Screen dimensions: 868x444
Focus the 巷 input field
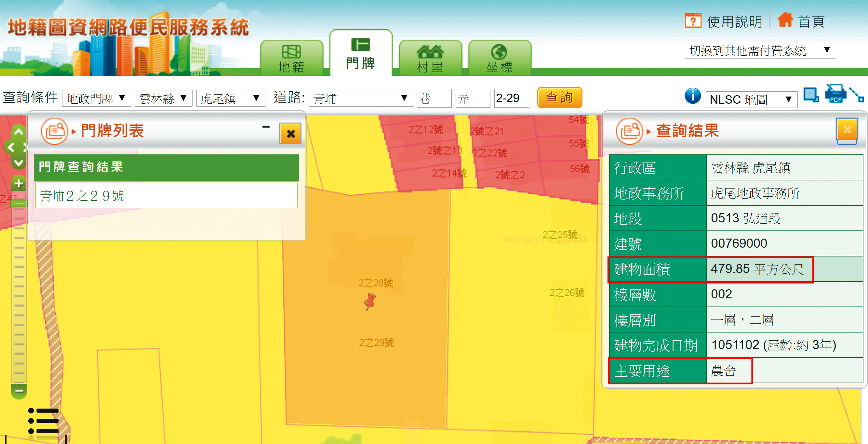point(434,98)
